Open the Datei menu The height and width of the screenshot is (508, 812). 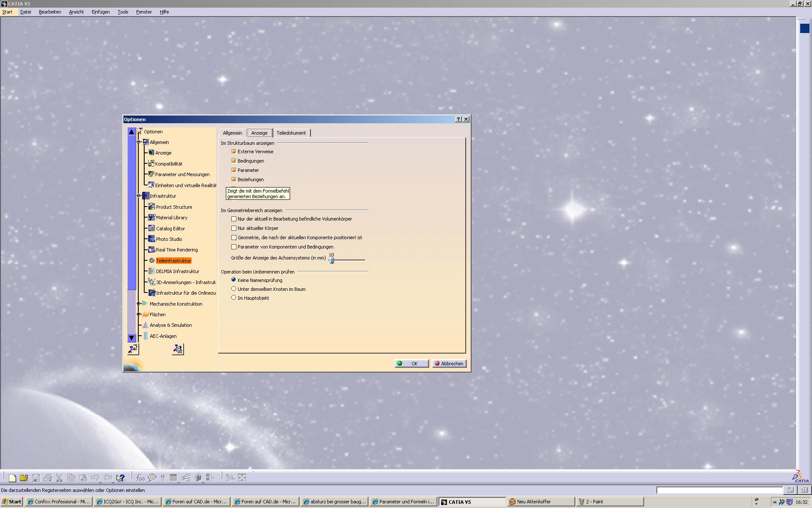26,12
